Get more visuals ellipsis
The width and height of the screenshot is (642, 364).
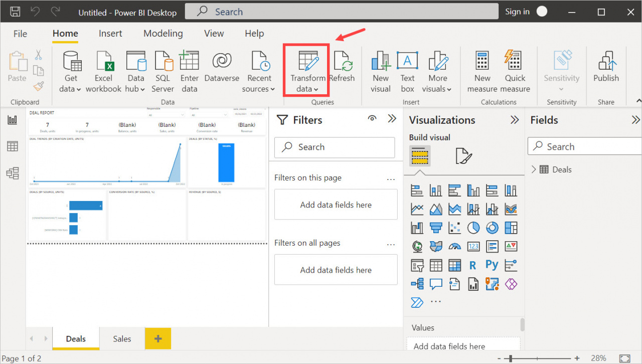[435, 302]
